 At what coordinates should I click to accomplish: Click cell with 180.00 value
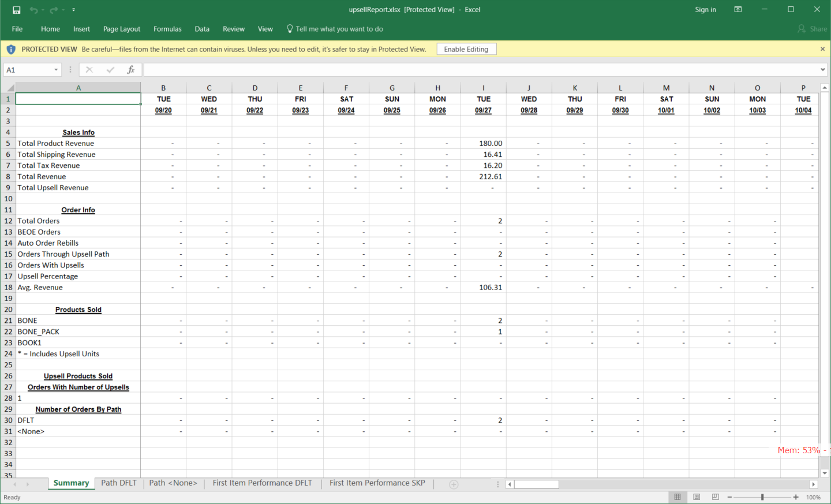(484, 144)
